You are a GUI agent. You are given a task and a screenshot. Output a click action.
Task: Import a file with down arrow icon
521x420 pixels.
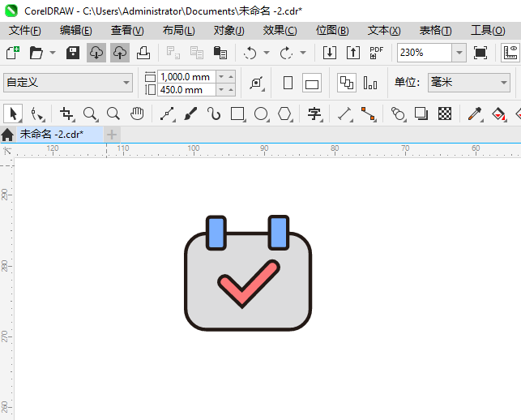click(x=330, y=53)
